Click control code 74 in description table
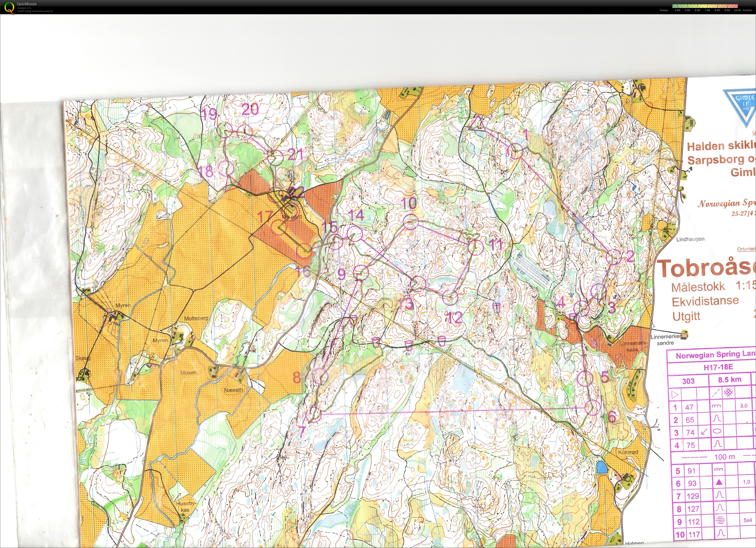Viewport: 756px width, 548px height. click(690, 433)
